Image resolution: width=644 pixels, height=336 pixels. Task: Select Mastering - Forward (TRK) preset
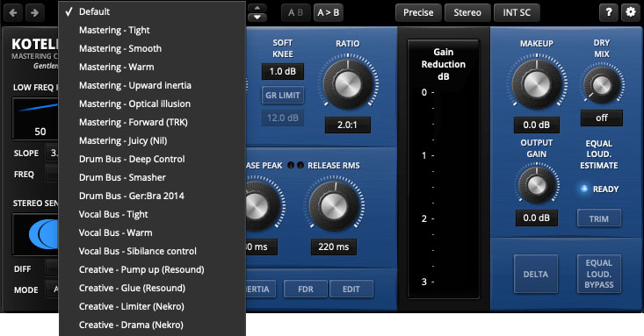point(152,122)
